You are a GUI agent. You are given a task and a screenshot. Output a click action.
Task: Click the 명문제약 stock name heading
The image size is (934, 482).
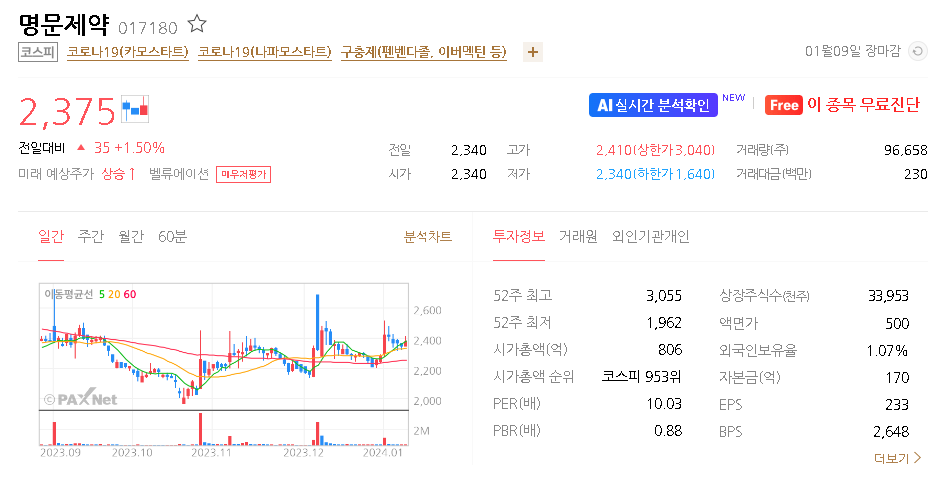[x=64, y=24]
